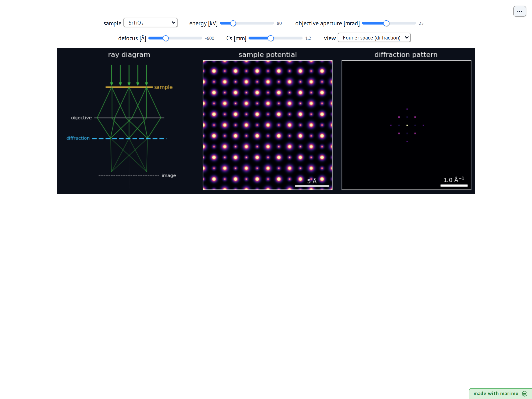Image resolution: width=532 pixels, height=399 pixels.
Task: Click the 'Cs [mm]' label
Action: (x=236, y=38)
